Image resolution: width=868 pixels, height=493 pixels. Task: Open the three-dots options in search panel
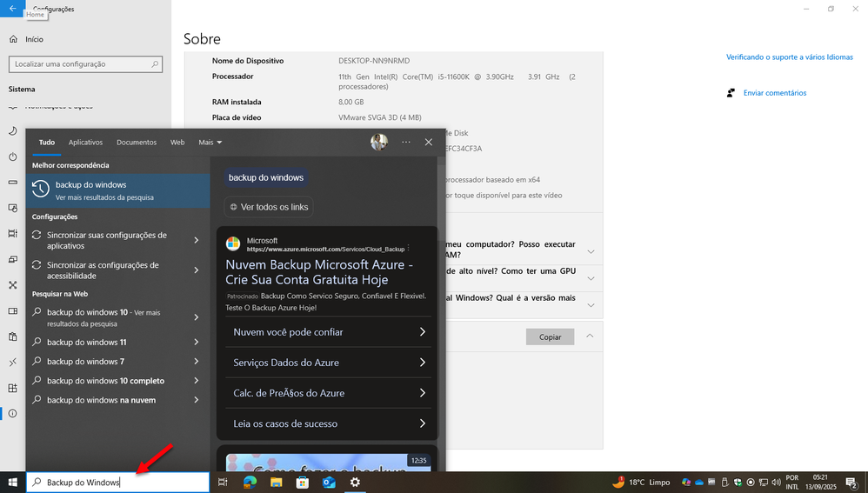(406, 143)
